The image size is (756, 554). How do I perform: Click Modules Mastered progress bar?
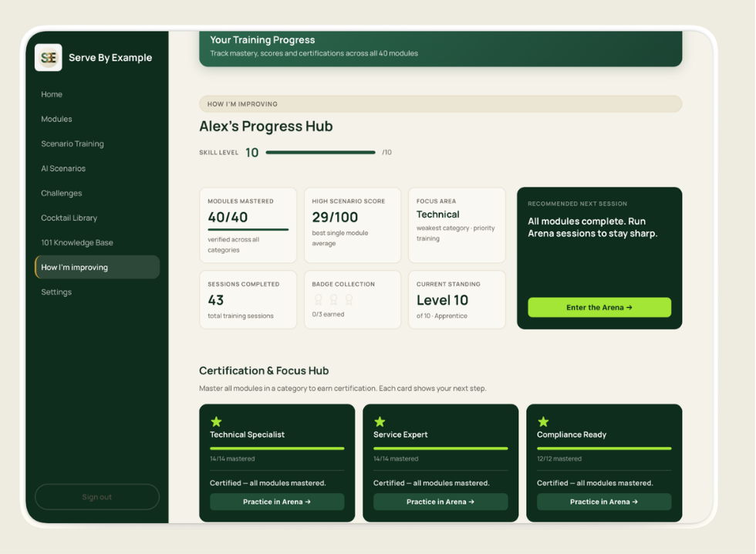click(248, 229)
